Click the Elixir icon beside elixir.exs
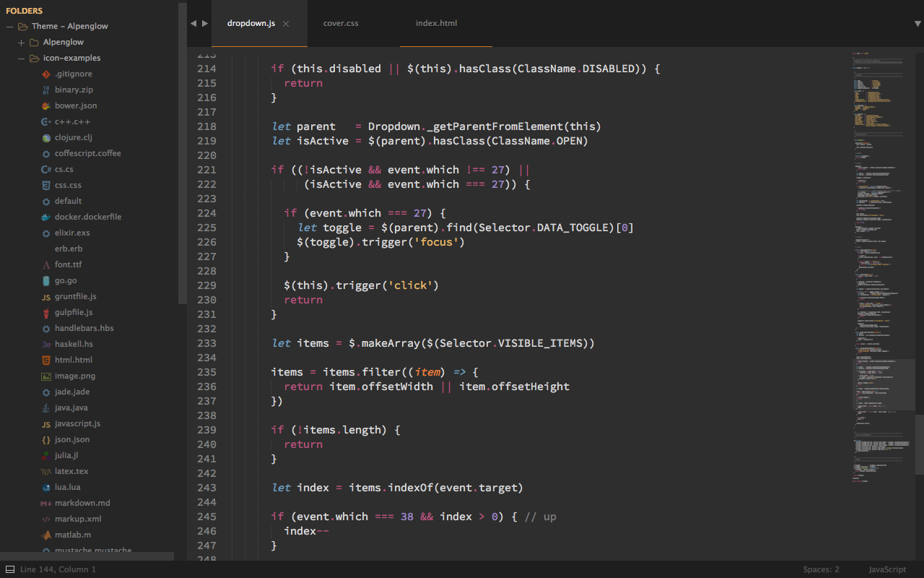Image resolution: width=924 pixels, height=578 pixels. (x=46, y=233)
